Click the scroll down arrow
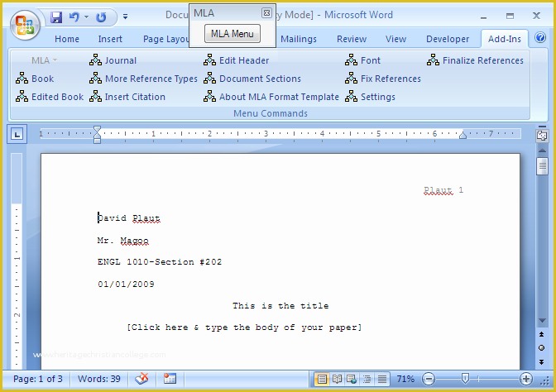 coord(542,321)
